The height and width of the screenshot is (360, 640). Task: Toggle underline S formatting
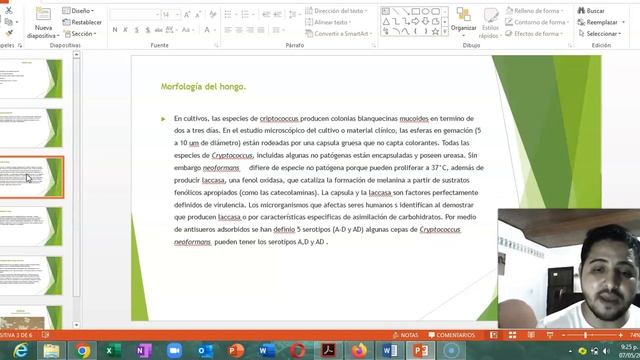(136, 30)
